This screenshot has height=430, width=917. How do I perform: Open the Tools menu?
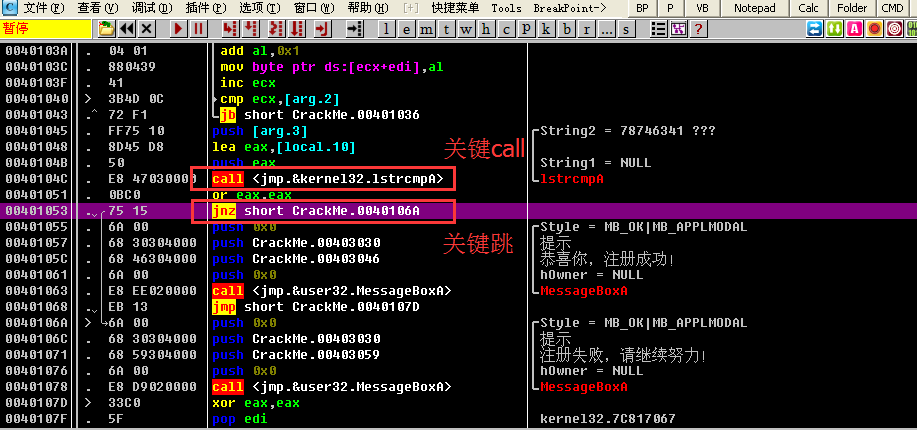(506, 8)
